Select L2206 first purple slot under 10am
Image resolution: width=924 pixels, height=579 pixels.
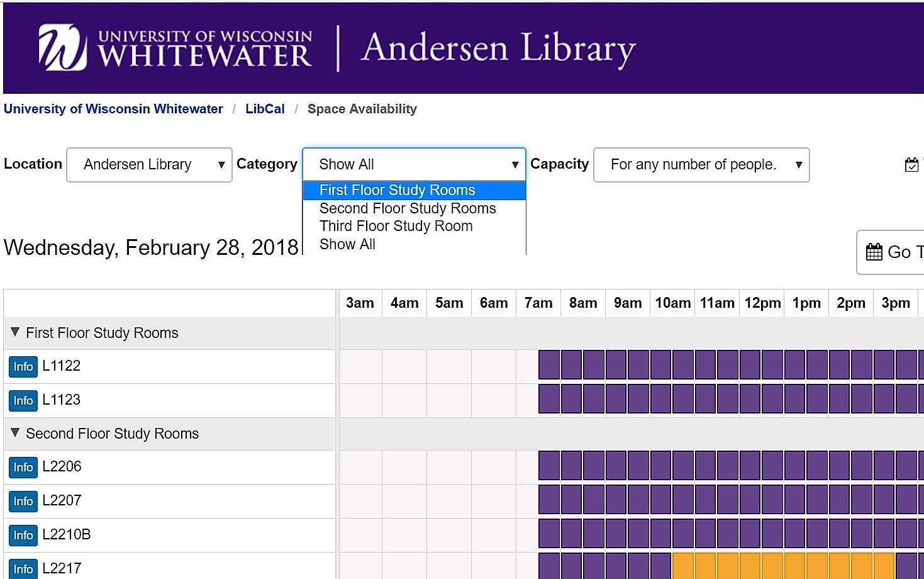(x=661, y=466)
